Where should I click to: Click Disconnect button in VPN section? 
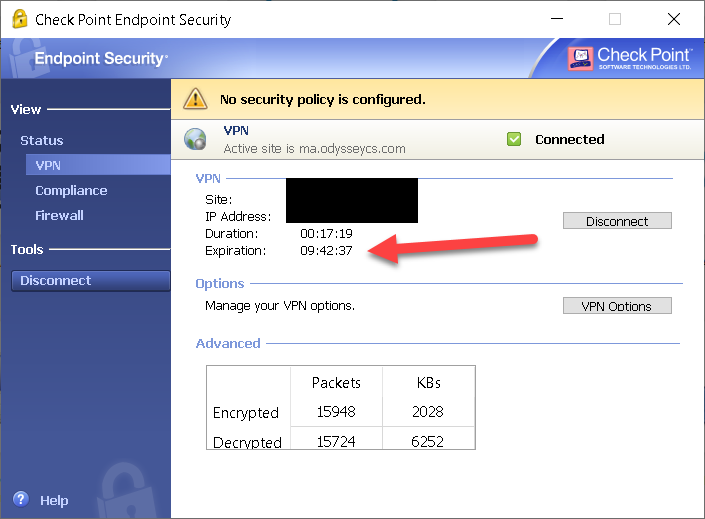(x=617, y=221)
